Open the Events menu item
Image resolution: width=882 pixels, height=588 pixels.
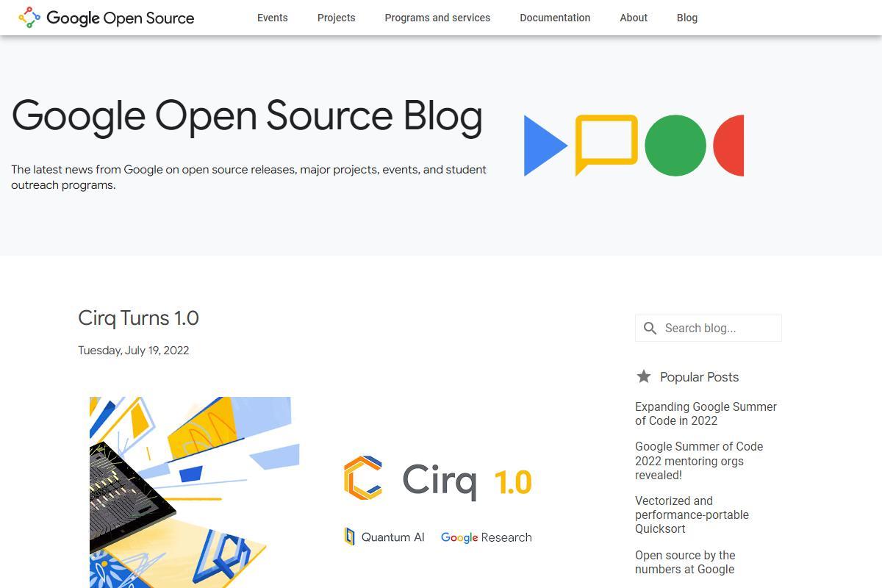click(273, 18)
